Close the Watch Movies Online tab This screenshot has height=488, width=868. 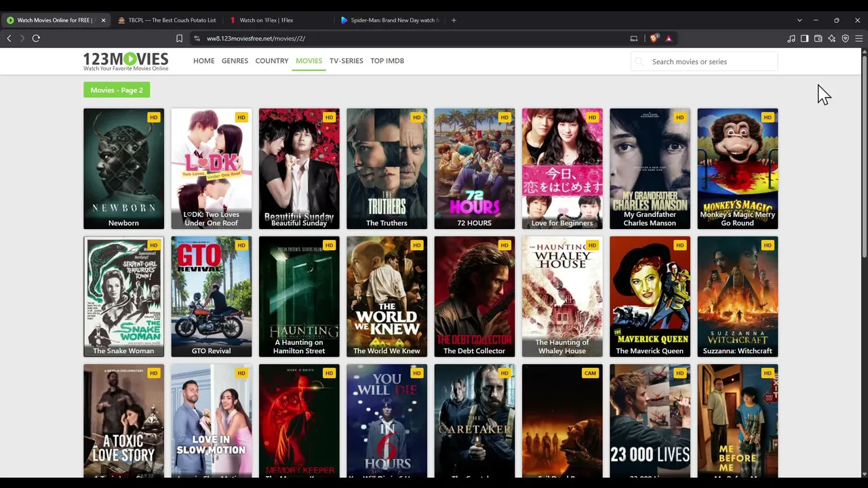click(103, 20)
